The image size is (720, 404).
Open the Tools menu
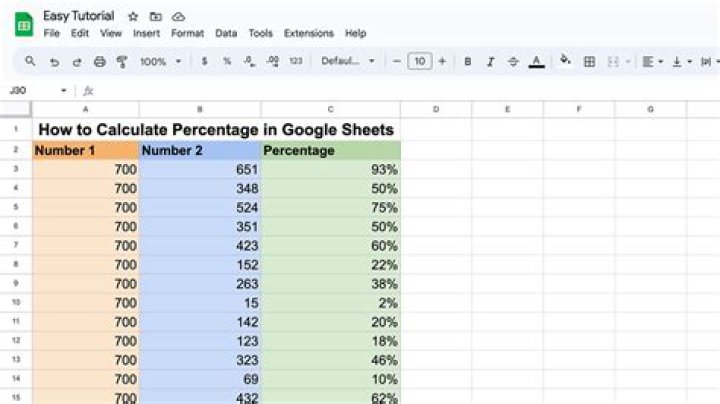coord(260,33)
